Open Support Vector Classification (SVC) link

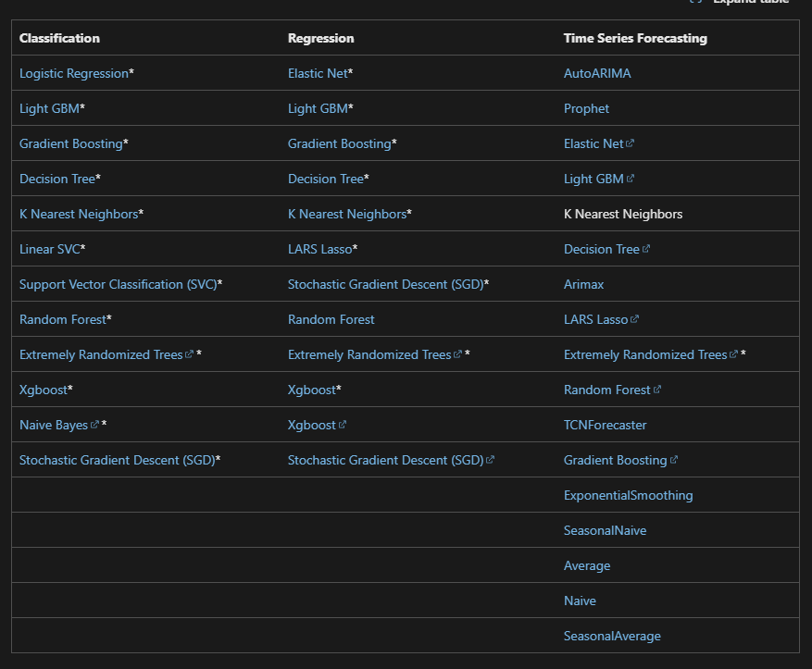coord(119,285)
